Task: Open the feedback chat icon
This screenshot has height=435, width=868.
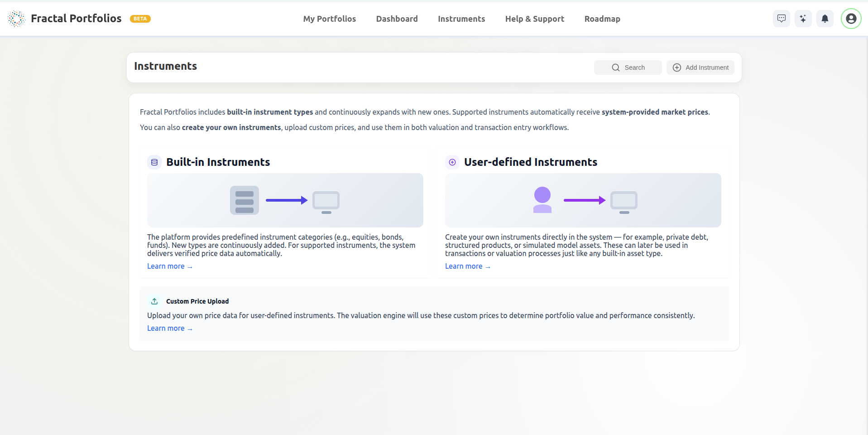Action: 782,19
